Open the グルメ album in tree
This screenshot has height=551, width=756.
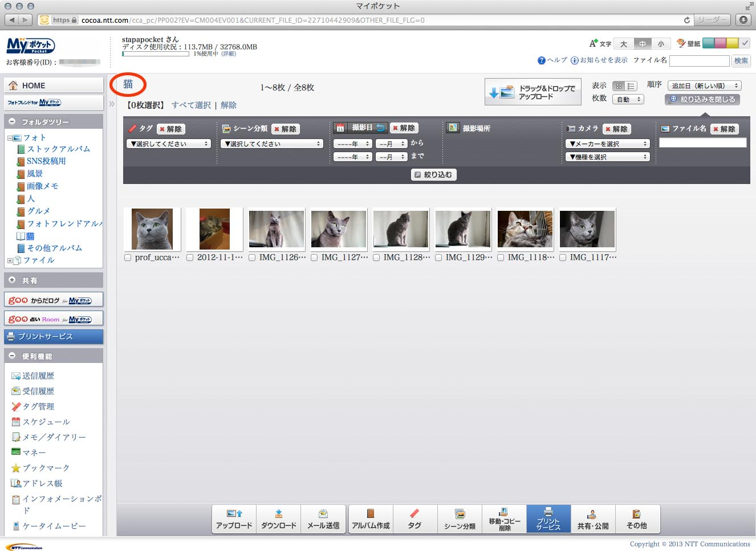38,211
